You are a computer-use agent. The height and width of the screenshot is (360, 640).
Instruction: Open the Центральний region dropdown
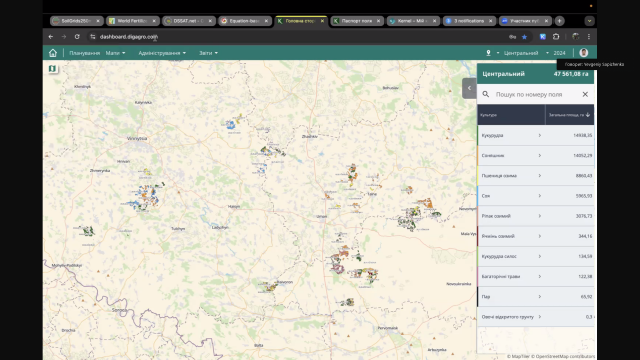526,53
